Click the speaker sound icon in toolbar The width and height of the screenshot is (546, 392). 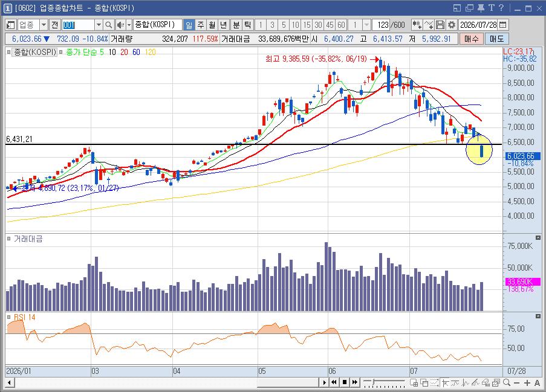tap(120, 25)
